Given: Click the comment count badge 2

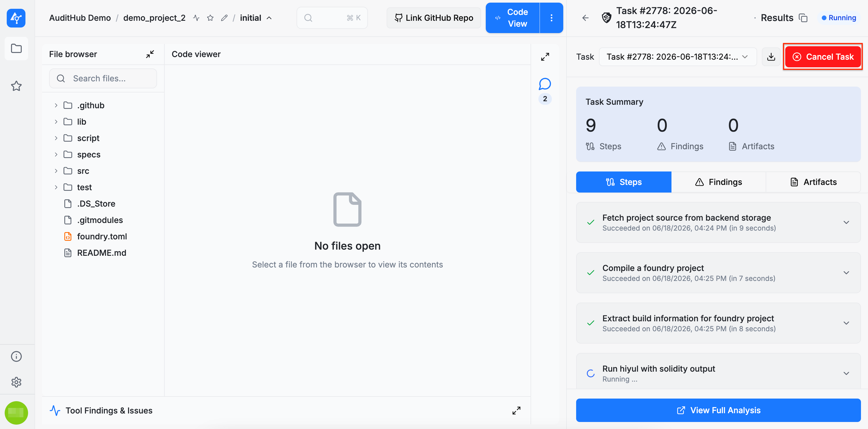Looking at the screenshot, I should pos(545,99).
